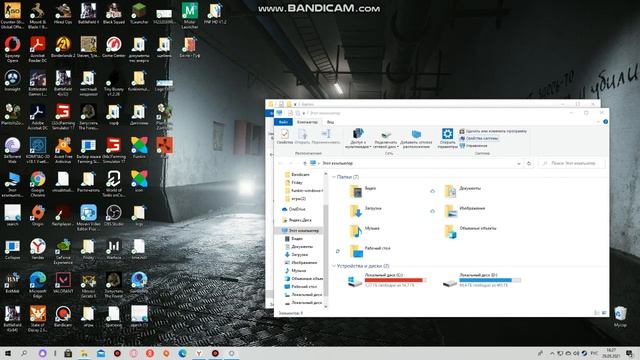
Task: Click the Свойства ribbon button in Explorer
Action: point(284,136)
